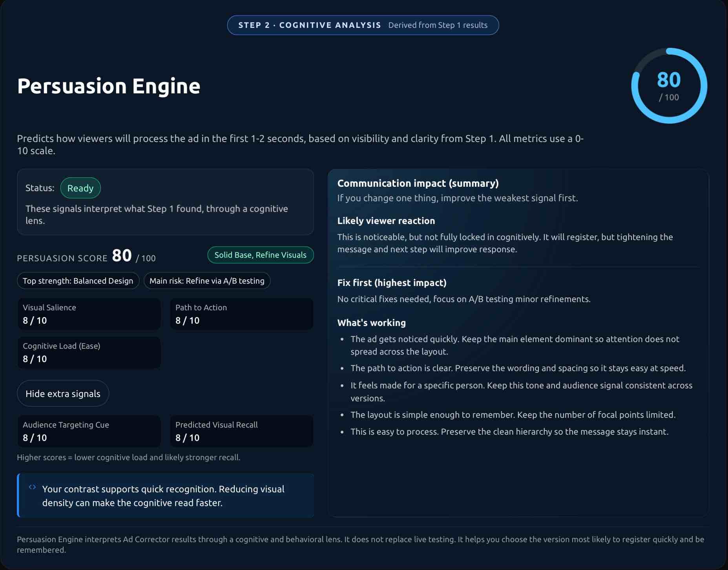Open the Predicted Visual Recall card
This screenshot has width=728, height=570.
(241, 431)
